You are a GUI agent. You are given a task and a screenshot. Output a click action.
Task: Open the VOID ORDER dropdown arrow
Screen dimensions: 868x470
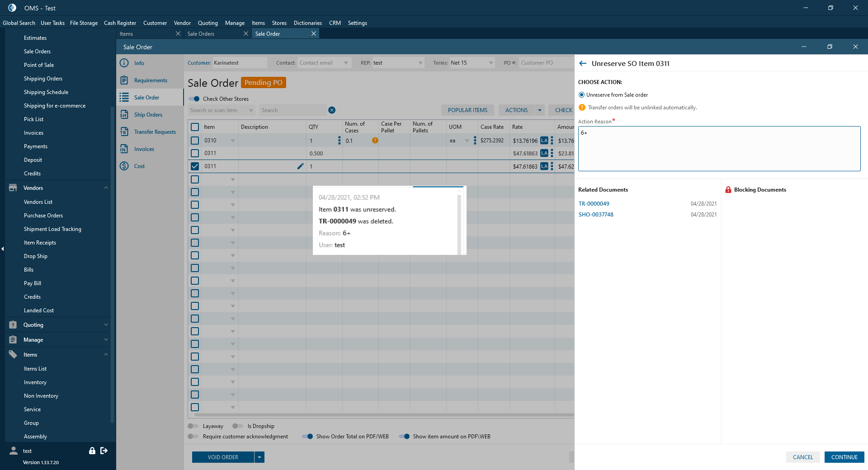click(259, 457)
